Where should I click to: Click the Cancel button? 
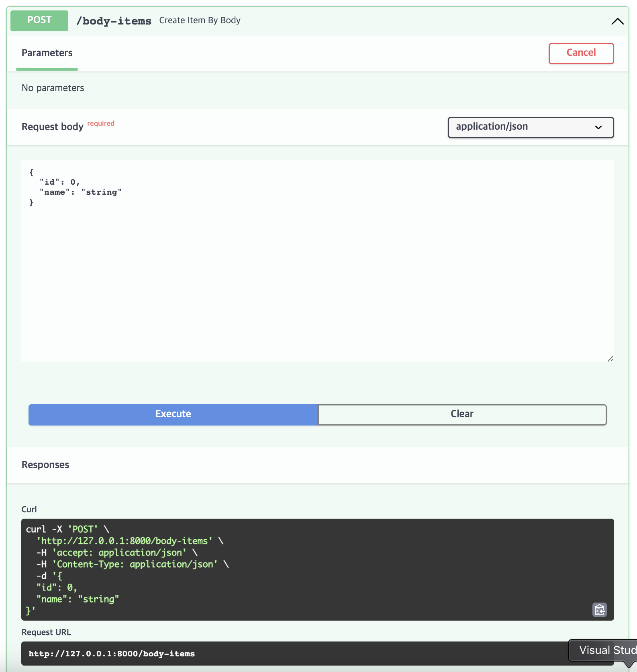pos(581,53)
